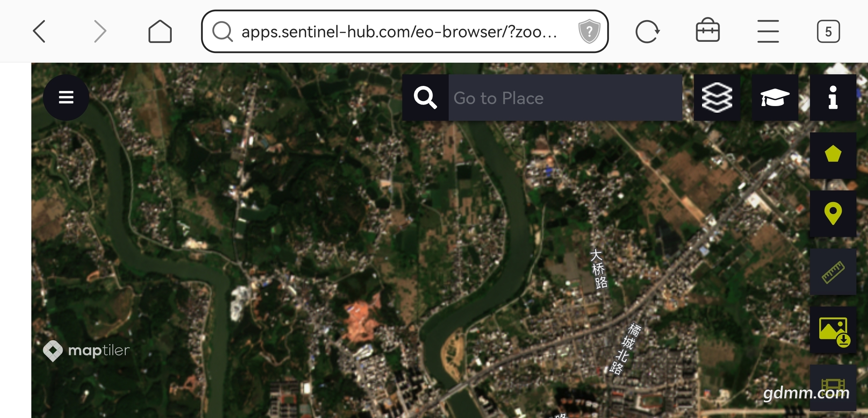The width and height of the screenshot is (868, 418).
Task: Go back to the previous page
Action: pyautogui.click(x=39, y=31)
